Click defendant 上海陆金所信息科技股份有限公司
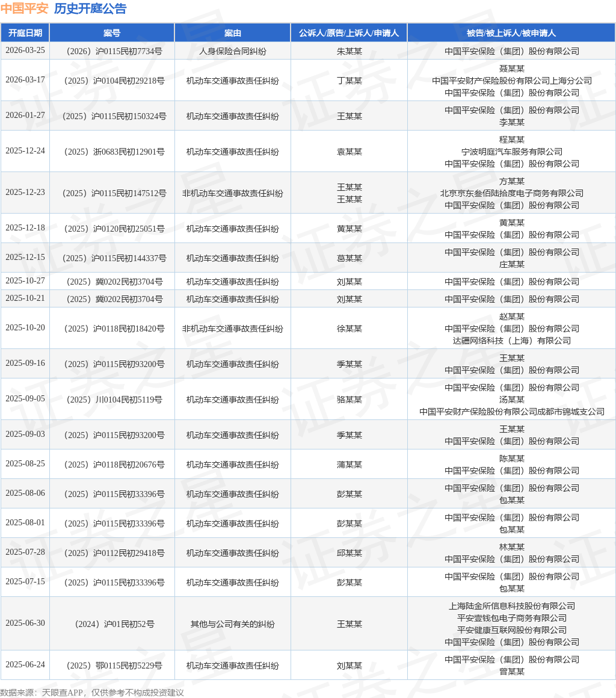Screen dimensions: 616x698 [511, 606]
